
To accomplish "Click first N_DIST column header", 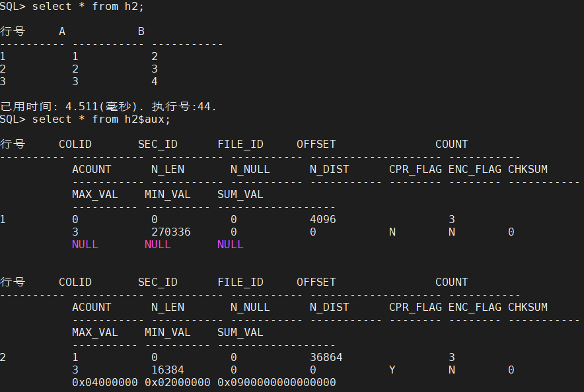I will click(329, 169).
